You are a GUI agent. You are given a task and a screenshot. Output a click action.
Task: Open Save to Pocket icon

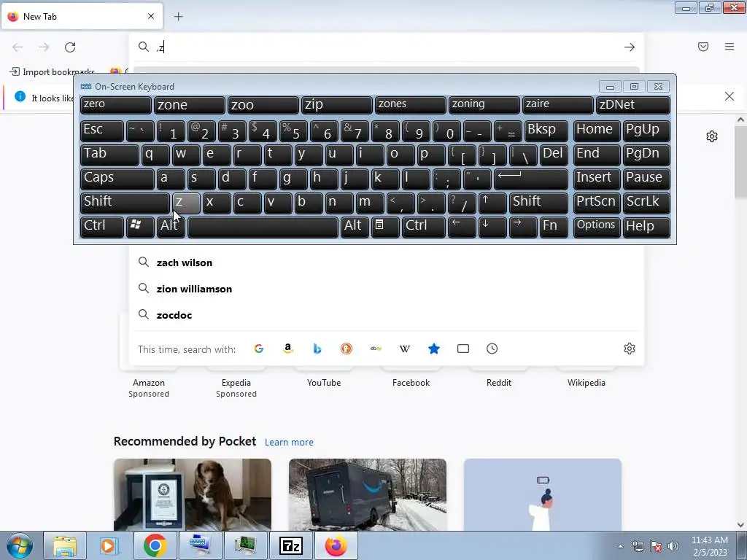pos(703,47)
